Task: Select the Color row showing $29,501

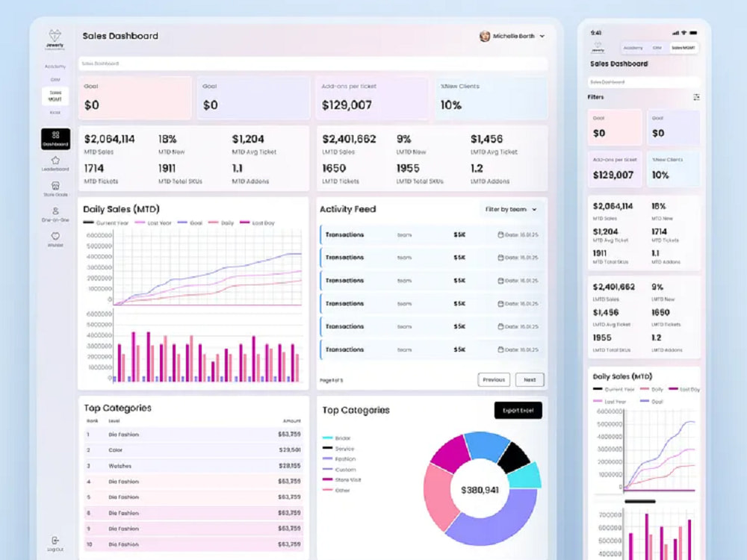Action: click(x=193, y=450)
